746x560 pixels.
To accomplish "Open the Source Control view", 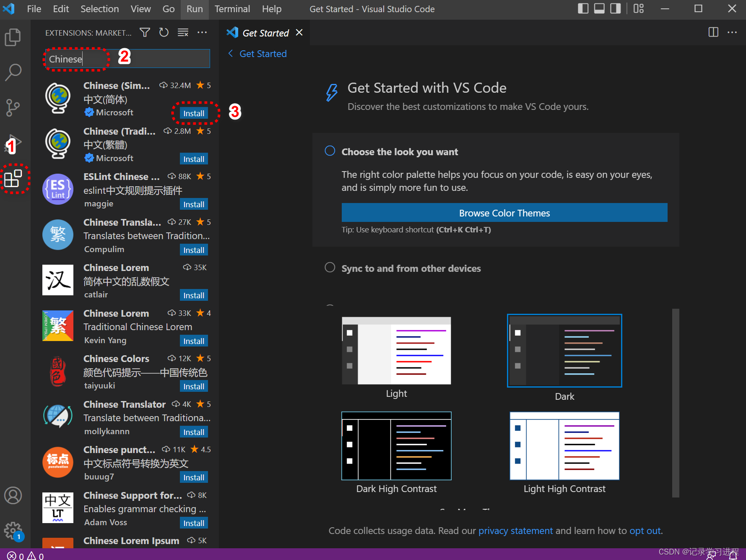I will coord(13,107).
